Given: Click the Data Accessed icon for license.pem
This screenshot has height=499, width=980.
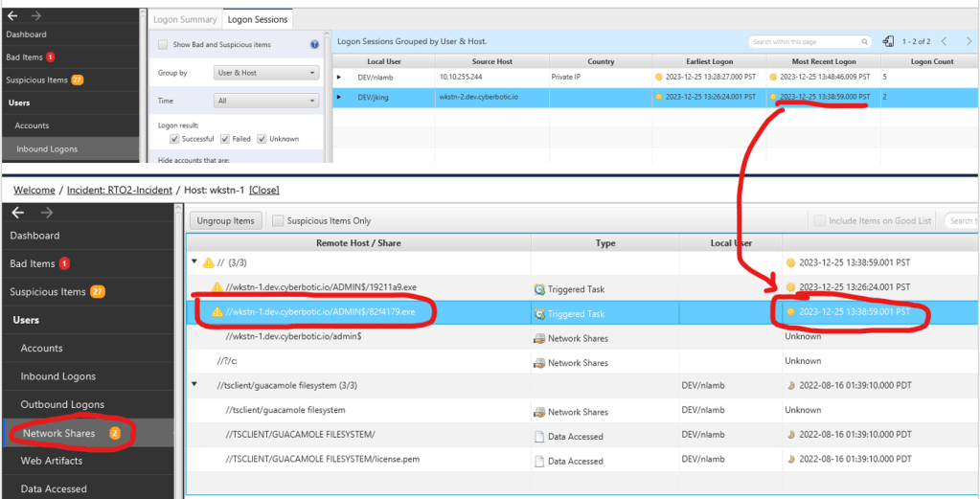Looking at the screenshot, I should click(539, 461).
